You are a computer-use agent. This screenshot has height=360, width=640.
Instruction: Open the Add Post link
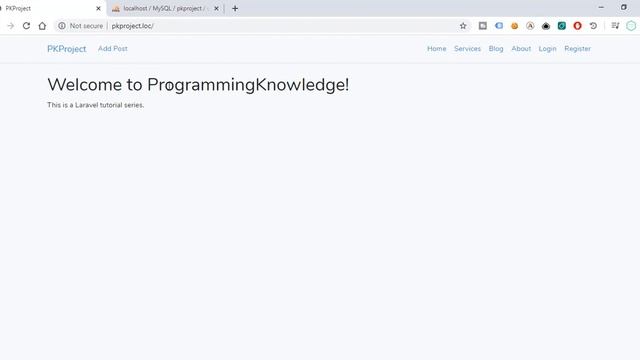point(113,49)
